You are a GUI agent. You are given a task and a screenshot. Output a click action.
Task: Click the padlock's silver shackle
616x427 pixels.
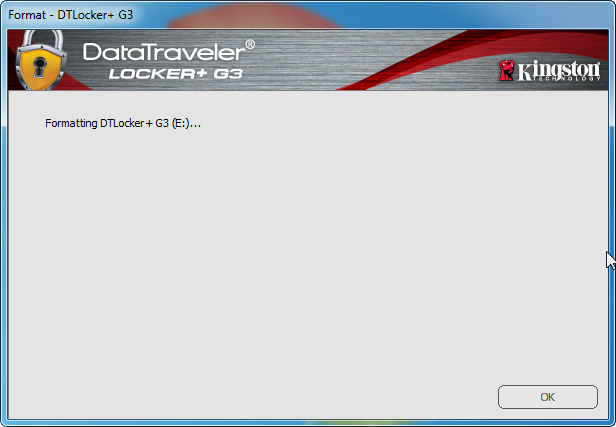[x=42, y=40]
